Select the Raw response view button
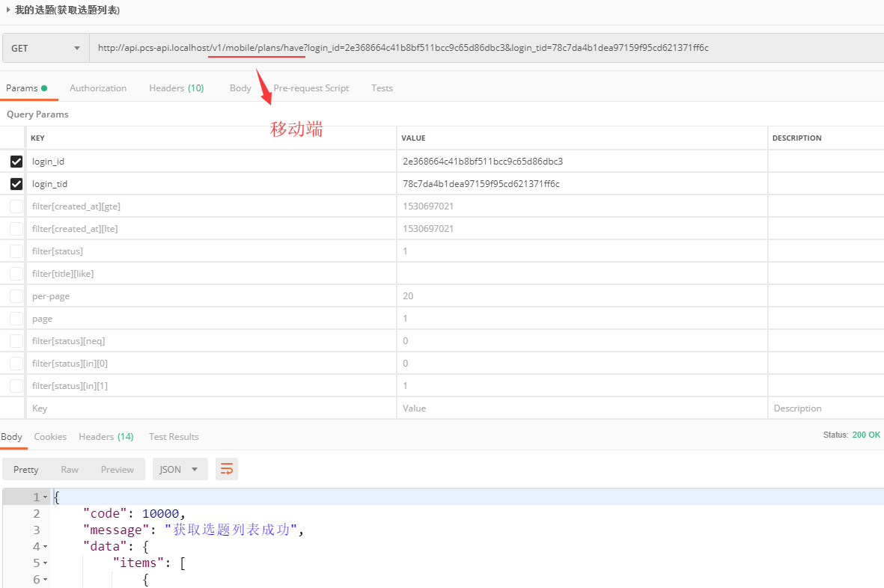Image resolution: width=884 pixels, height=588 pixels. coord(70,469)
